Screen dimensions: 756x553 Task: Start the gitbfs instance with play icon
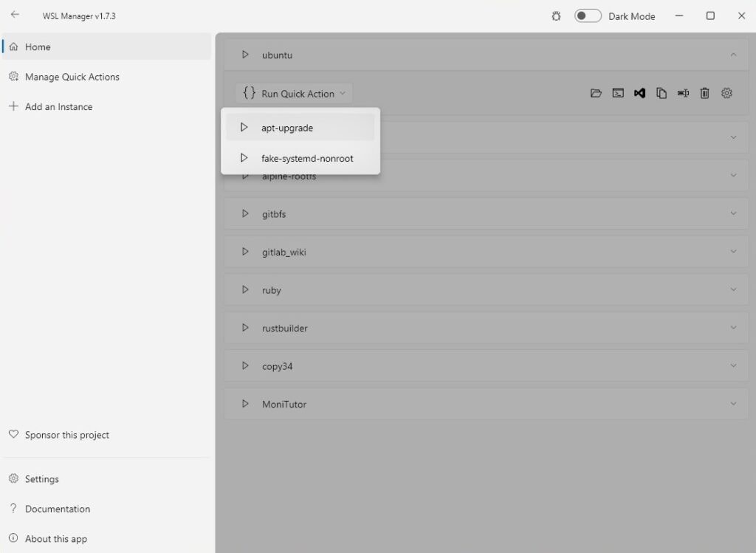pos(246,214)
